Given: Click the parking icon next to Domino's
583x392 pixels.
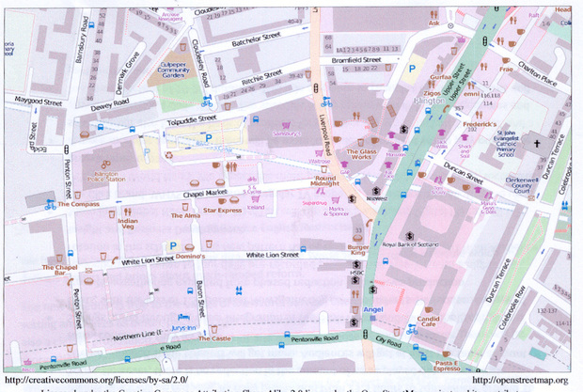Looking at the screenshot, I should tap(173, 245).
